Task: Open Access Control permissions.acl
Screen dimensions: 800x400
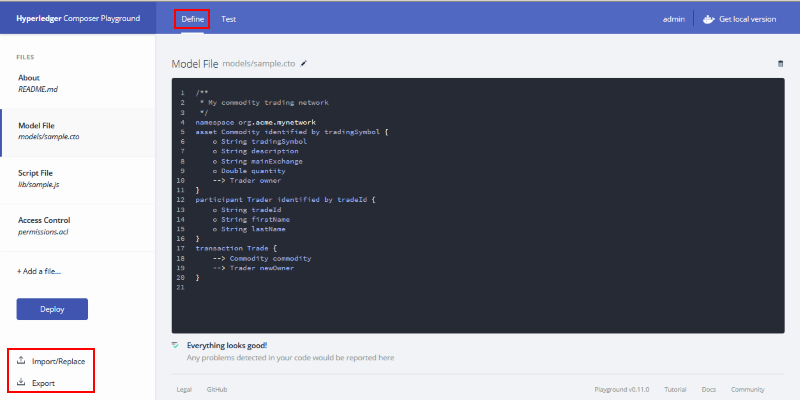Action: pyautogui.click(x=78, y=226)
